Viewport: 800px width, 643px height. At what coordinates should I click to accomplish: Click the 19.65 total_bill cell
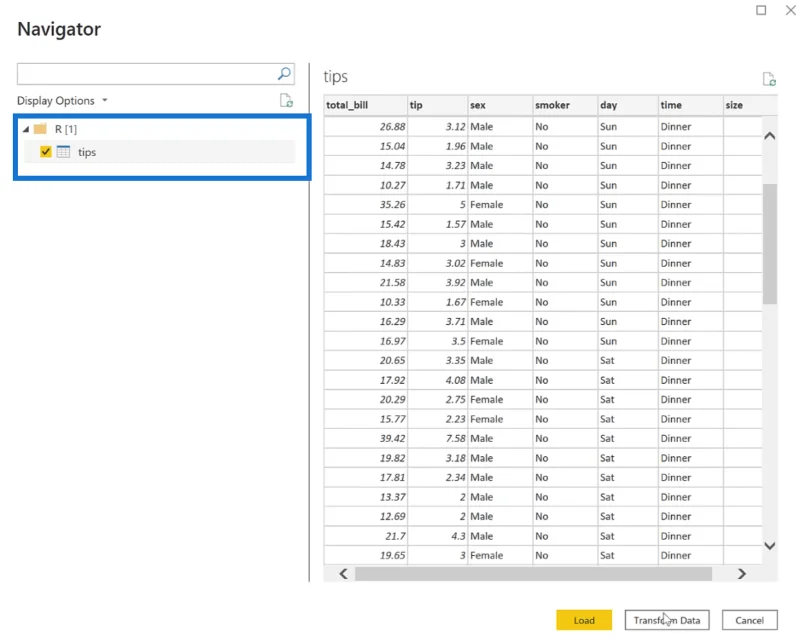(365, 555)
